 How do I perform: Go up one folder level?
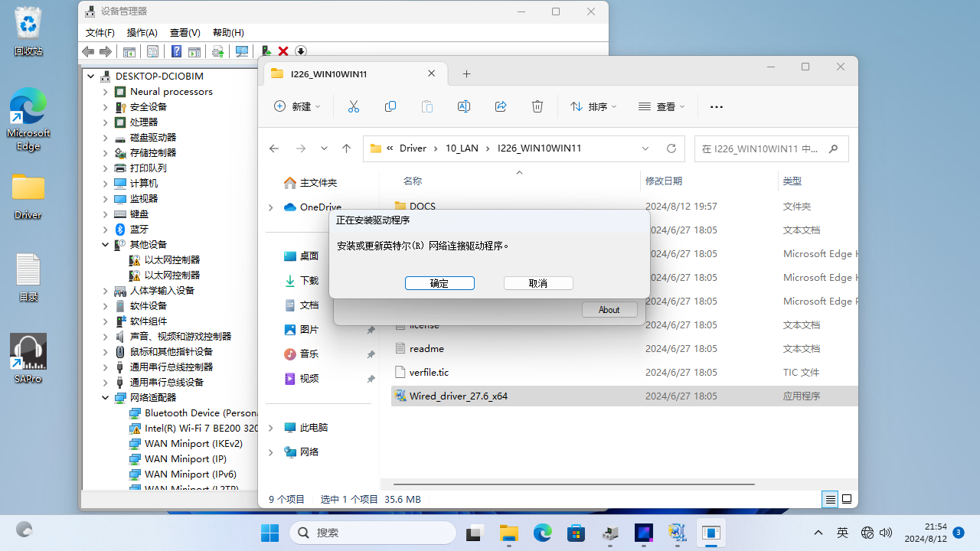click(x=346, y=148)
